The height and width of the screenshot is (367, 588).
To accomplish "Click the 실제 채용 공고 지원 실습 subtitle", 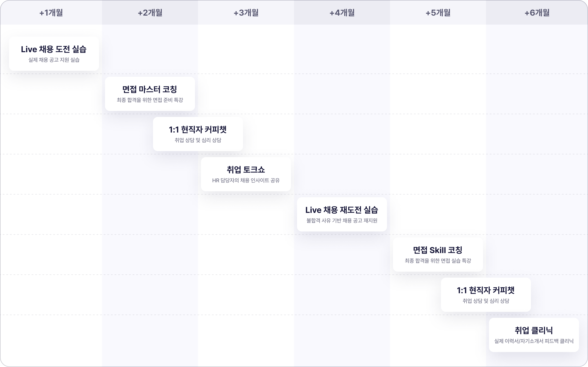I will tap(54, 60).
